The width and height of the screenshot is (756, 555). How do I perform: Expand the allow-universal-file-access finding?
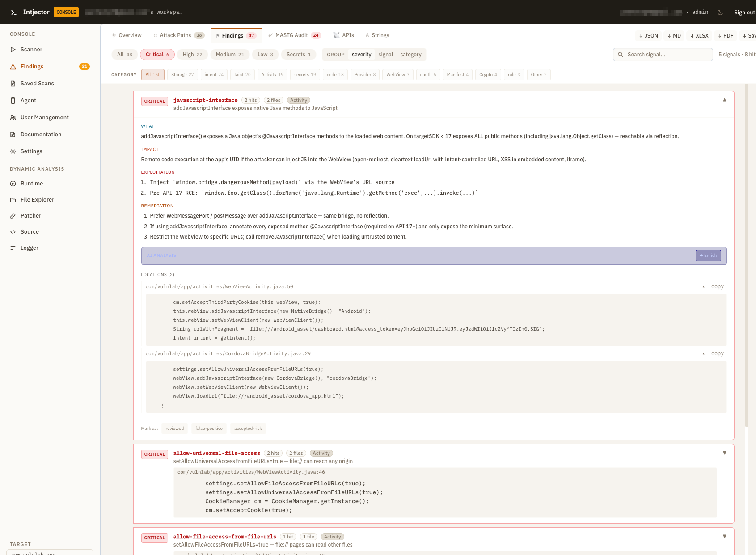click(724, 453)
